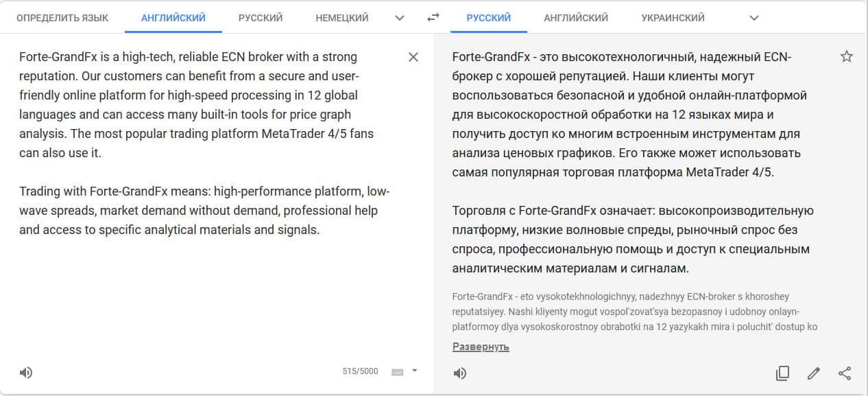Switch target language to АНГЛИЙСКИЙ
868x396 pixels.
tap(576, 18)
